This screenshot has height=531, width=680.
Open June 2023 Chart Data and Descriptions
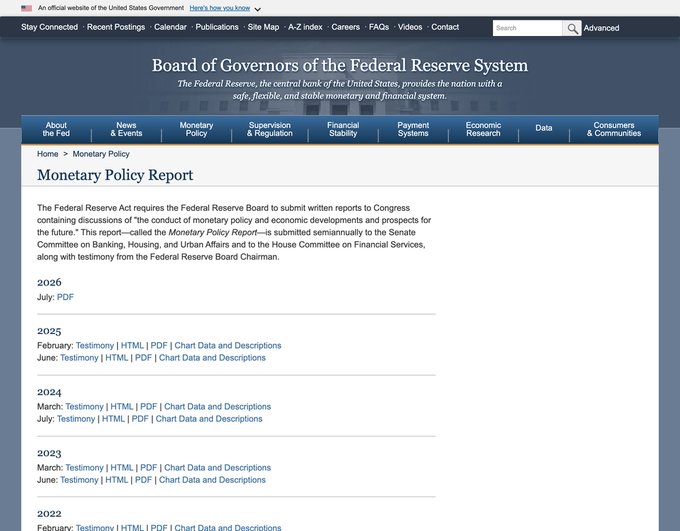click(212, 480)
